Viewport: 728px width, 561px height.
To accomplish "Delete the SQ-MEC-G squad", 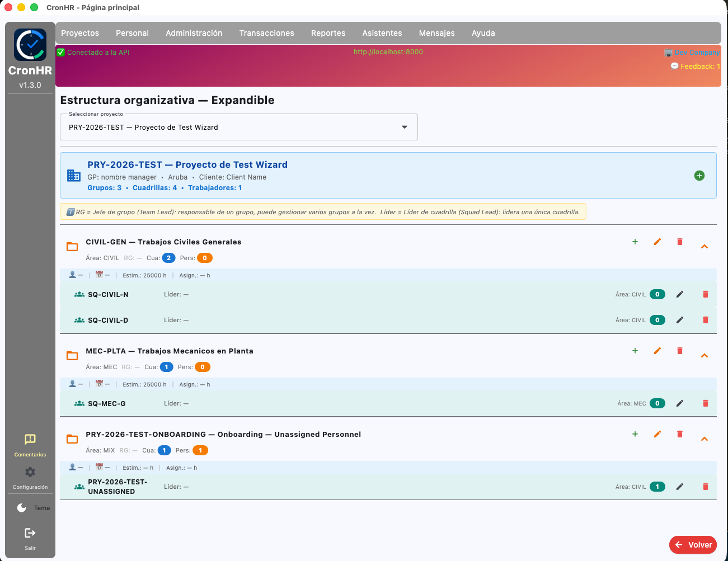I will tap(706, 403).
